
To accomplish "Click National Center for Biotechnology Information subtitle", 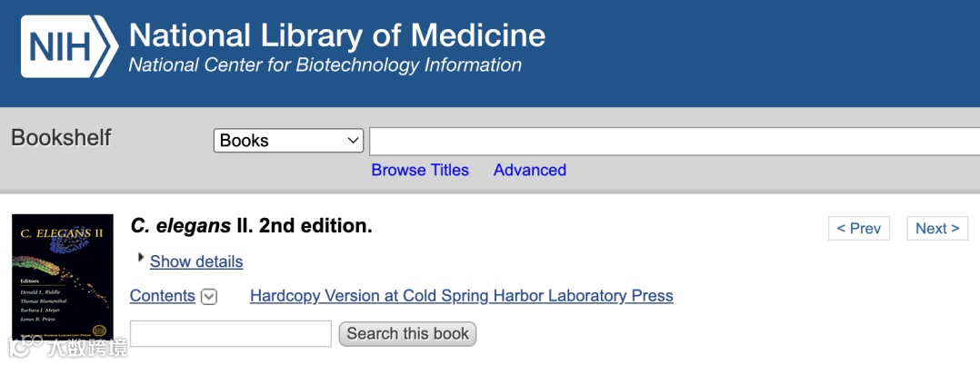I will (x=325, y=65).
